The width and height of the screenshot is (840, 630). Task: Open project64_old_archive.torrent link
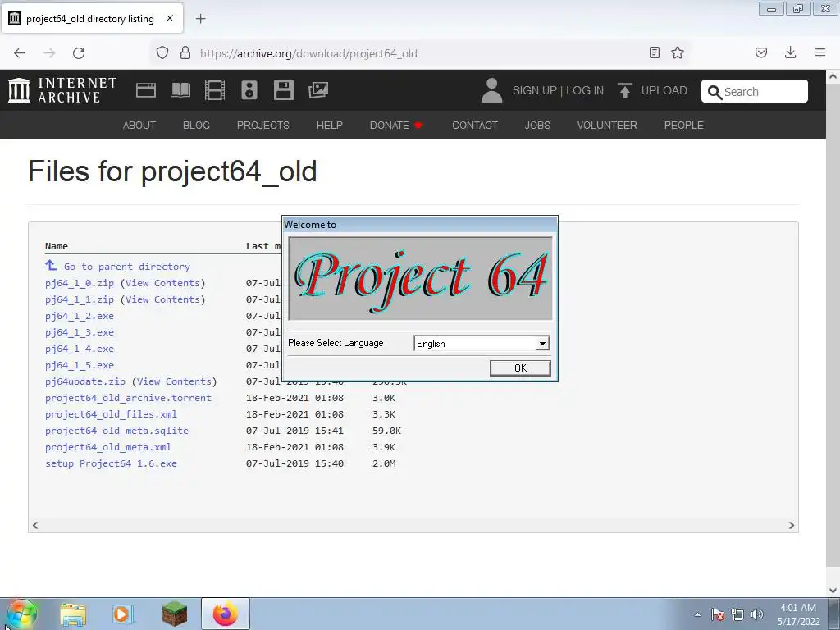[128, 398]
